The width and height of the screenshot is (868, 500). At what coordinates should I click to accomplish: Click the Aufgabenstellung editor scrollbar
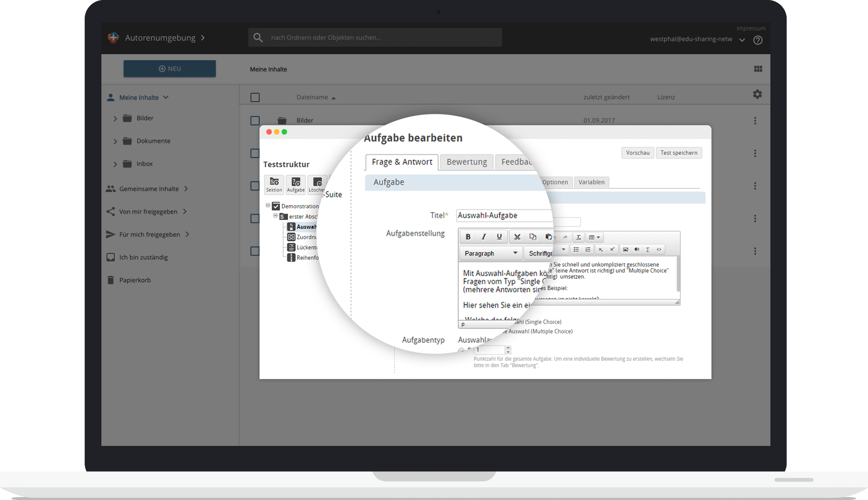(678, 274)
